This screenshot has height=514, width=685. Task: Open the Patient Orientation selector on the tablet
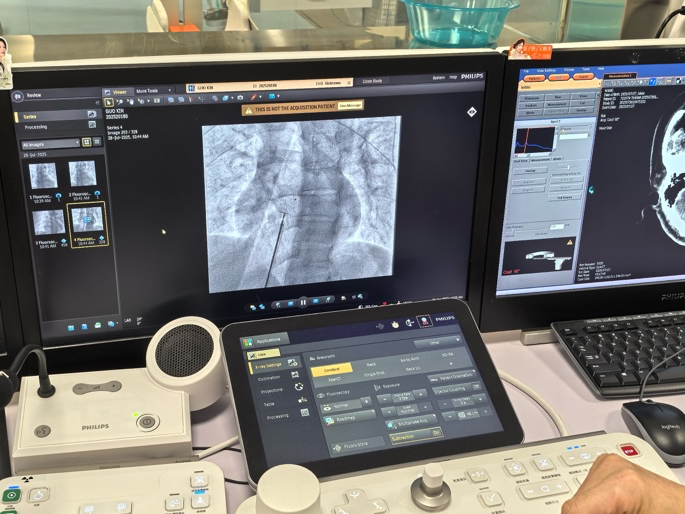453,377
